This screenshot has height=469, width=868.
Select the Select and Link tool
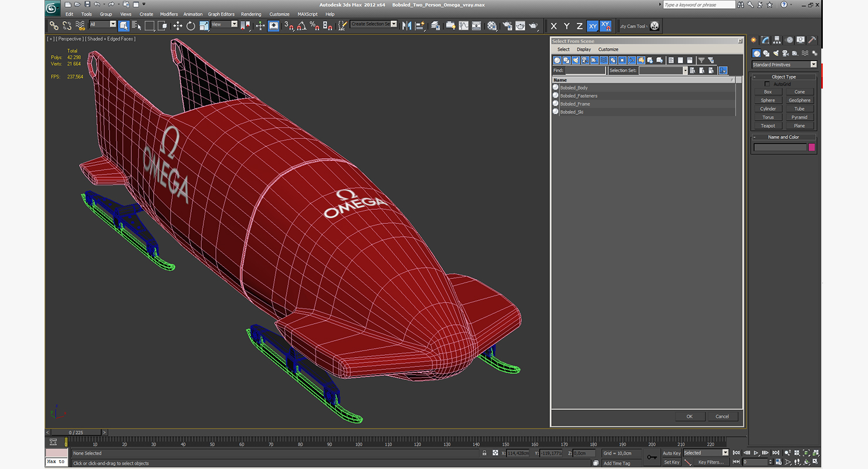(53, 26)
